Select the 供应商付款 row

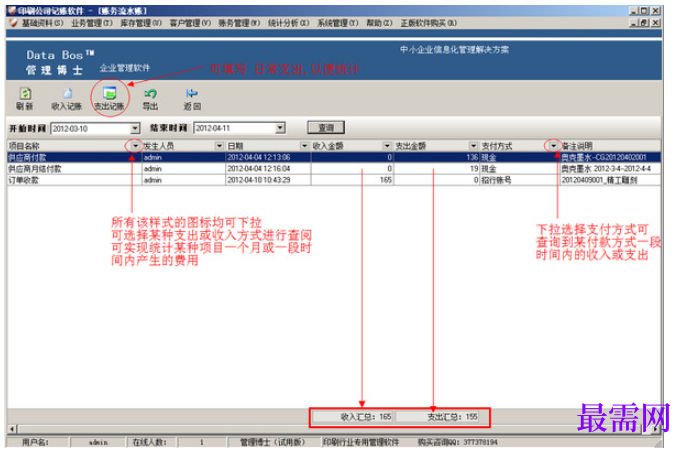coord(334,157)
